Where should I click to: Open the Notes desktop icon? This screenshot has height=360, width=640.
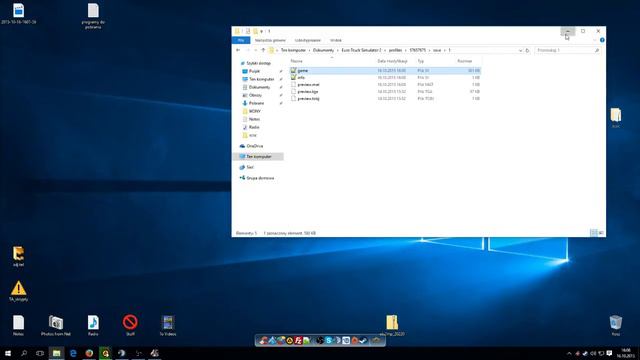[x=18, y=325]
